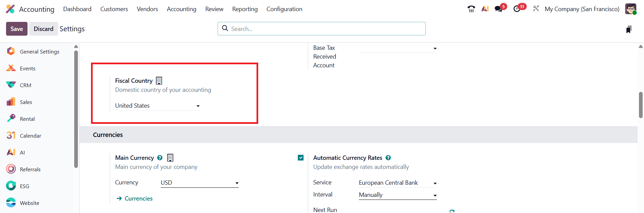Click the Rental key icon
Image resolution: width=644 pixels, height=213 pixels.
pos(11,118)
